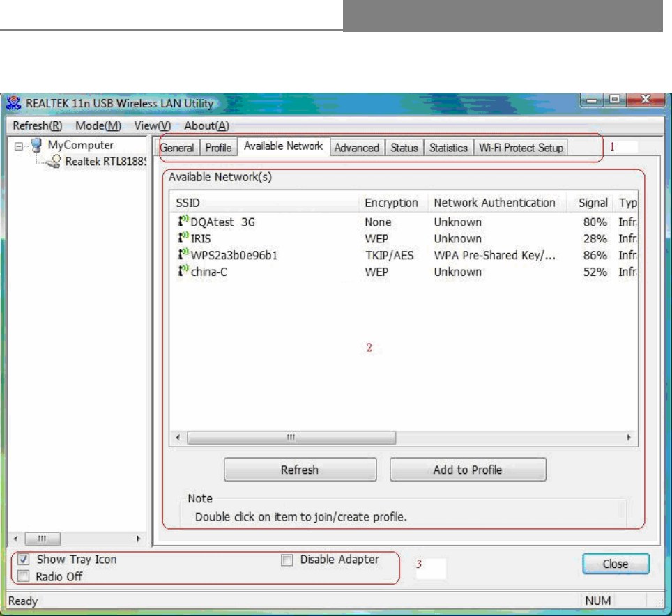Viewport: 672px width, 616px height.
Task: Maximize the REALTEK utility window
Action: point(615,100)
